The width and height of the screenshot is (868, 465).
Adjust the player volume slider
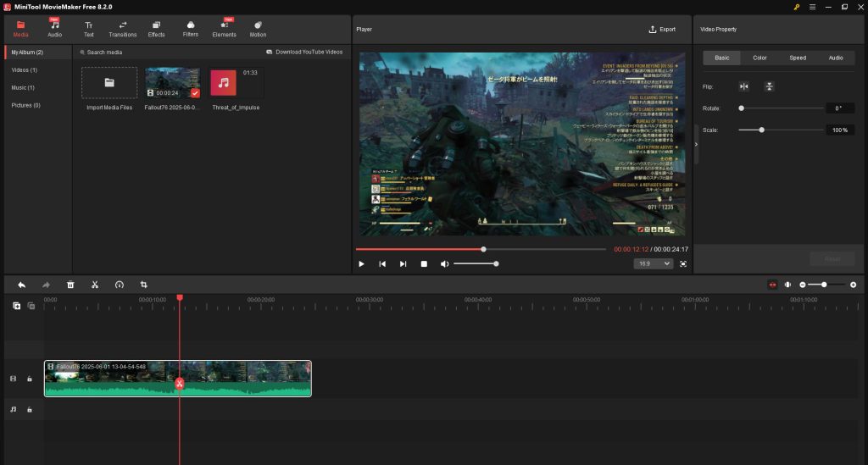(476, 263)
